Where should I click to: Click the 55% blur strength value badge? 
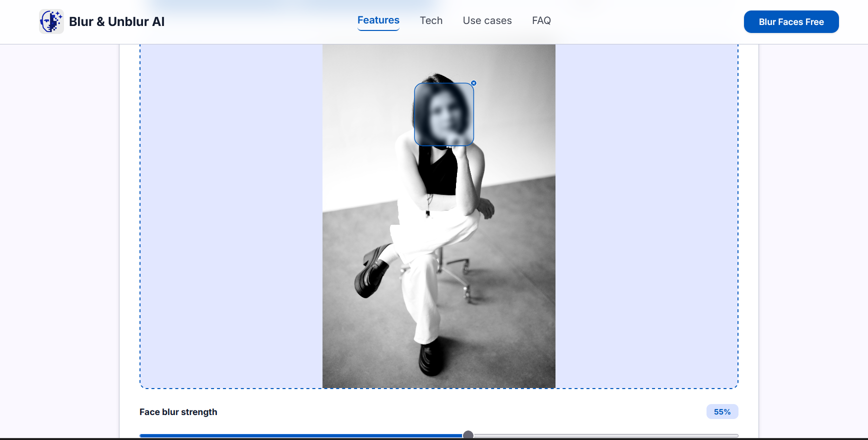pos(722,412)
